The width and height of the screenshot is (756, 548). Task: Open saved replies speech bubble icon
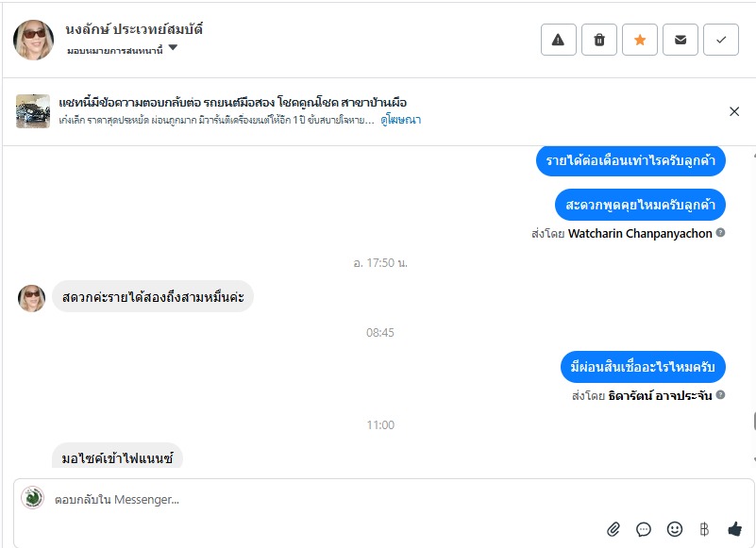(644, 529)
